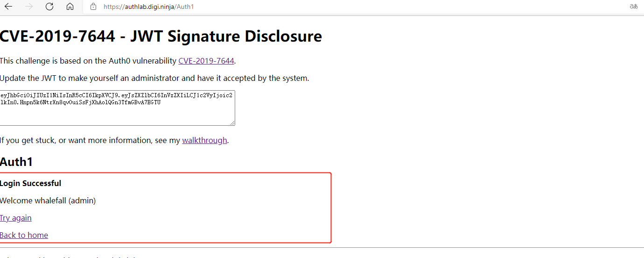Click the text area resize handle
Viewport: 644px width, 258px height.
pos(232,122)
